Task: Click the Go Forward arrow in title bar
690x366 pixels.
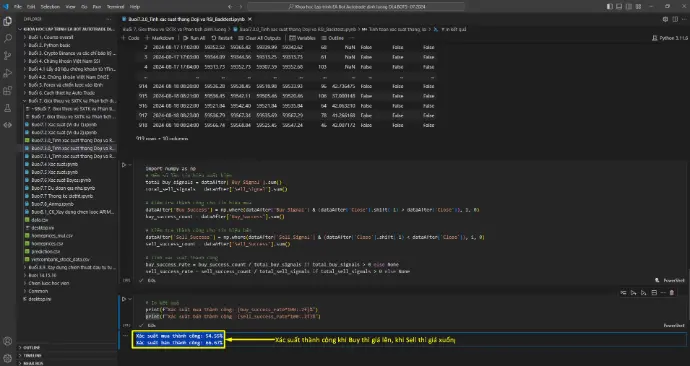Action: [240, 7]
